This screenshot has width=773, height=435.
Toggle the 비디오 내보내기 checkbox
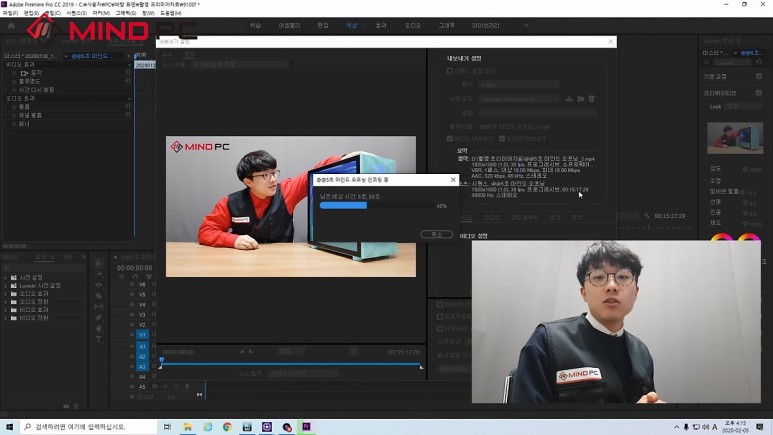(x=450, y=139)
